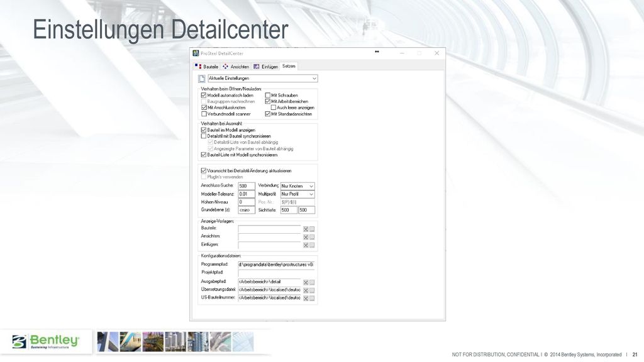This screenshot has height=362, width=644.
Task: Open the Einfügen tab
Action: pos(266,67)
